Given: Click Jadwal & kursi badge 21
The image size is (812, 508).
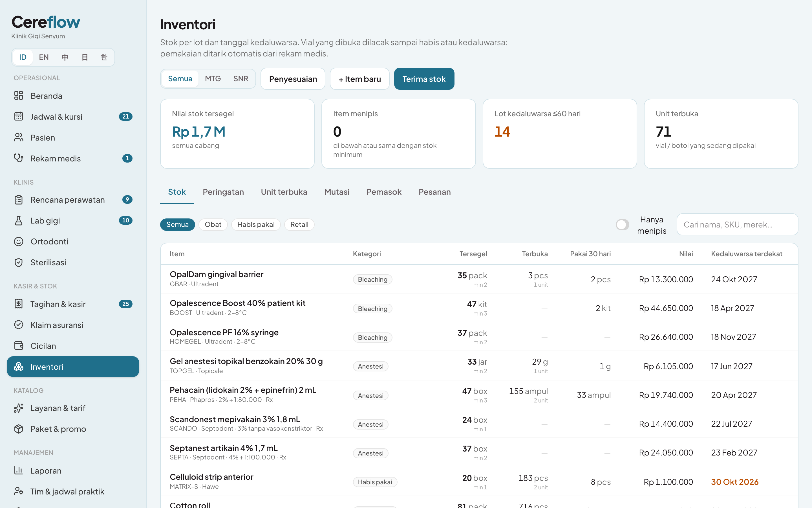Looking at the screenshot, I should point(125,117).
